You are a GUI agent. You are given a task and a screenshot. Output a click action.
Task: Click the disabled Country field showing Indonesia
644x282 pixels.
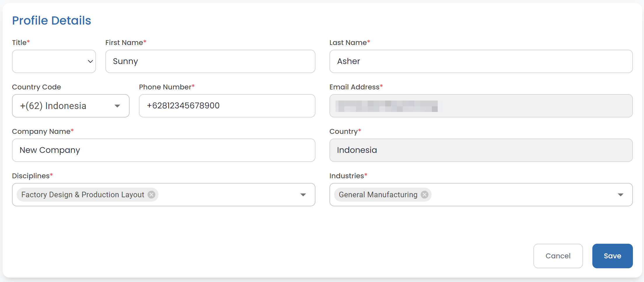(481, 150)
